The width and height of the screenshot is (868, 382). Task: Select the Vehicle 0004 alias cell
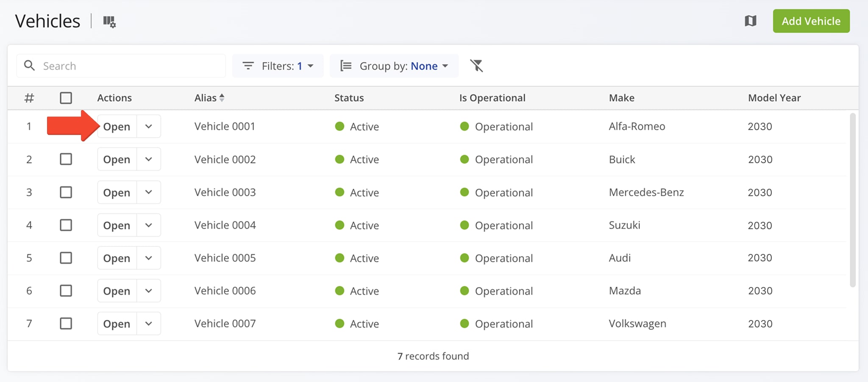[225, 225]
